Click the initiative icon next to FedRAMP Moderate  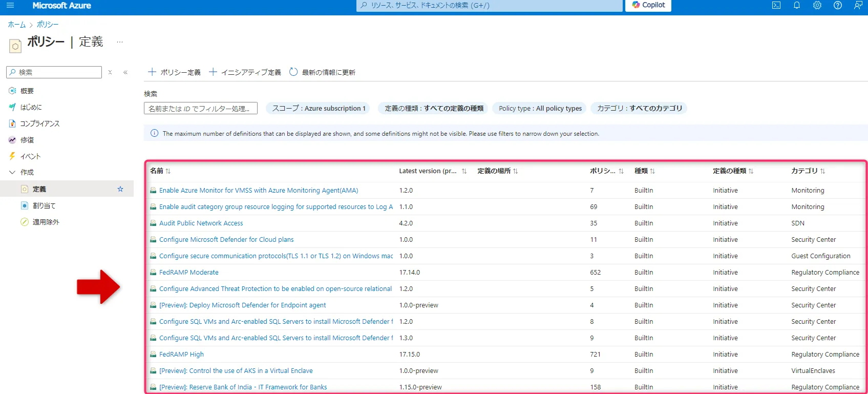pos(153,273)
